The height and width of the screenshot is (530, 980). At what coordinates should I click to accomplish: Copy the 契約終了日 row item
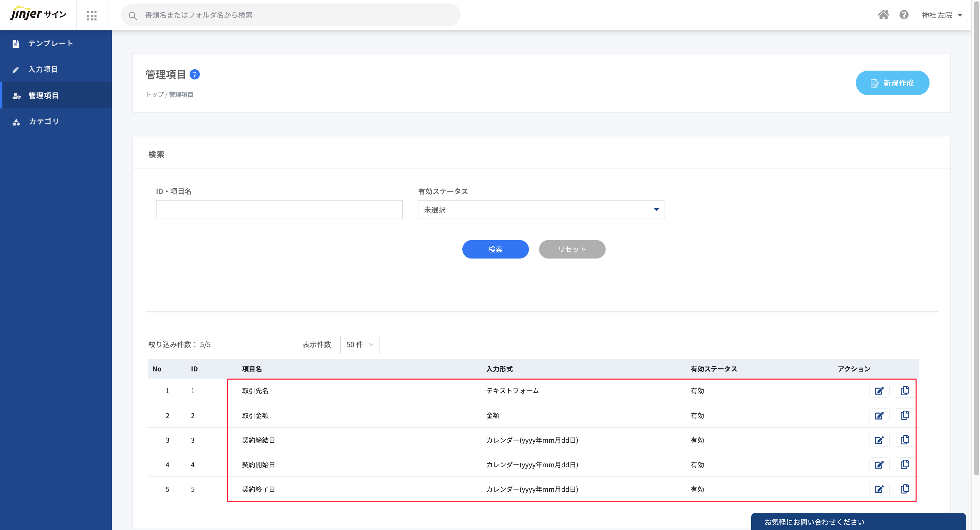click(x=905, y=489)
